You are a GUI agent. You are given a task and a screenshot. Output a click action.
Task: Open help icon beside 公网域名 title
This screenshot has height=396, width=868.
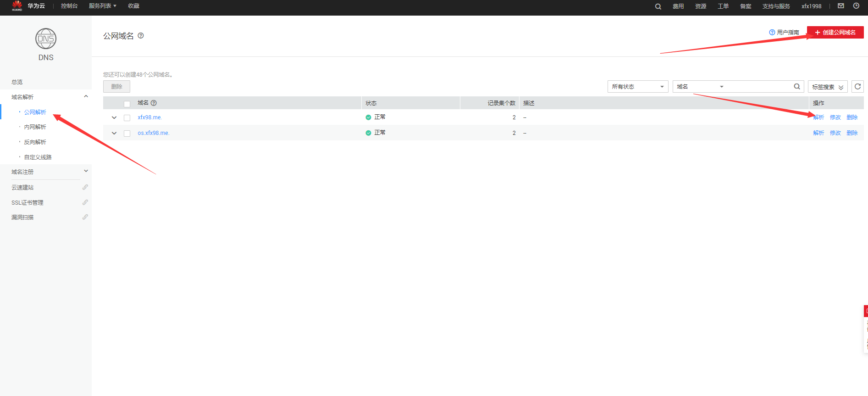pos(141,35)
